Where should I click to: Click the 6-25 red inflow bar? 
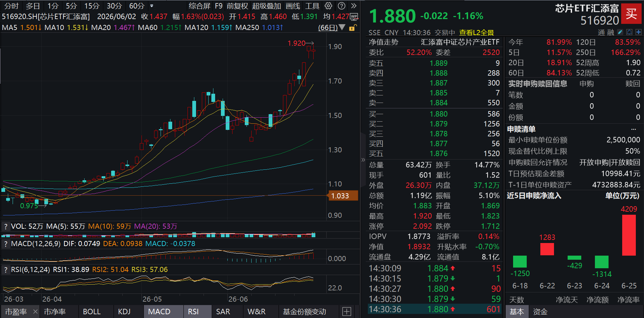pos(629,235)
